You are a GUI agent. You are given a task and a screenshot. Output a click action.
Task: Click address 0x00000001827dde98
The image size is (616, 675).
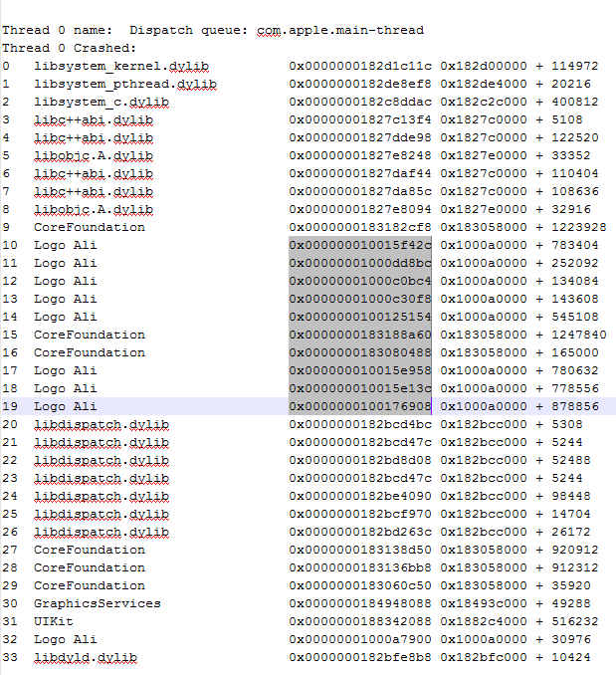tap(360, 137)
